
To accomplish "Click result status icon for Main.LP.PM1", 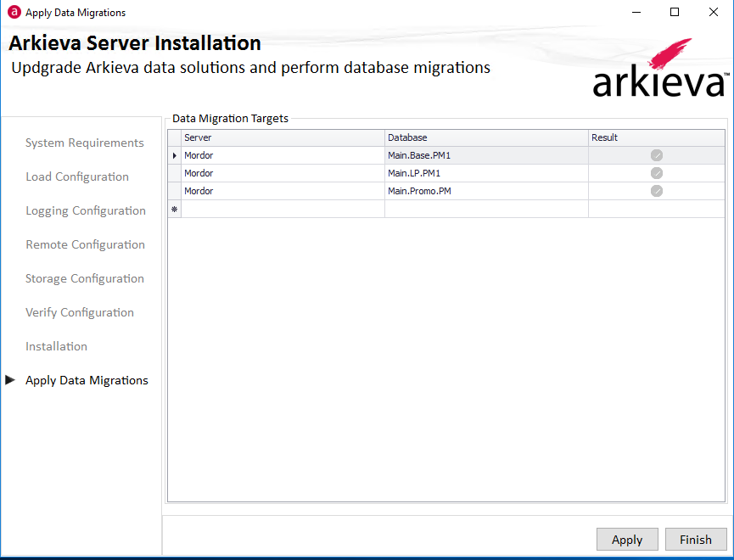I will click(x=656, y=173).
